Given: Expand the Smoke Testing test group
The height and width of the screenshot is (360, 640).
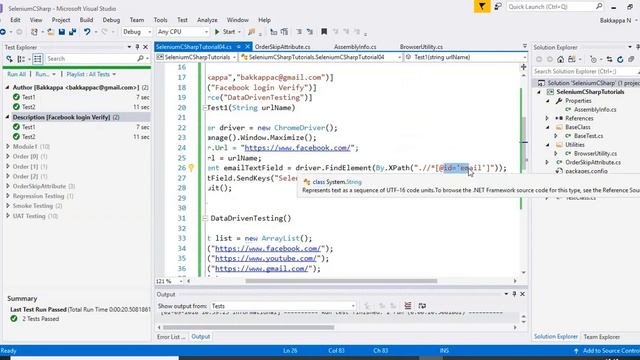Looking at the screenshot, I should pyautogui.click(x=8, y=206).
